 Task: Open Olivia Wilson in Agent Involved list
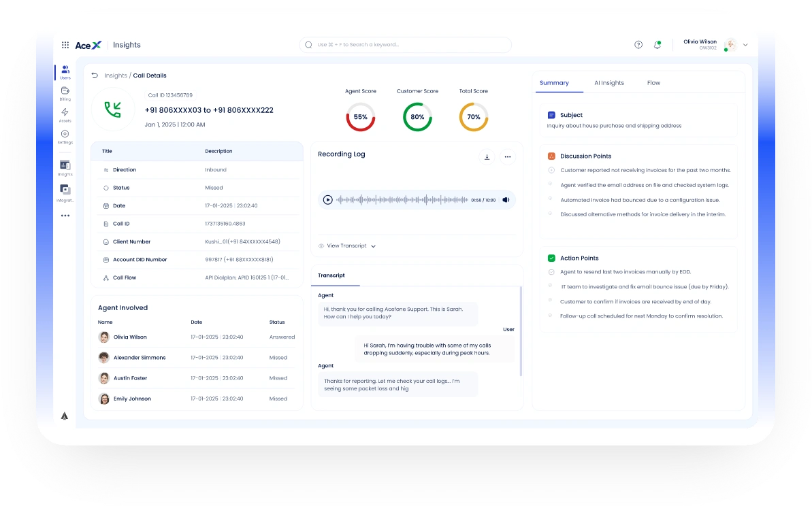130,337
